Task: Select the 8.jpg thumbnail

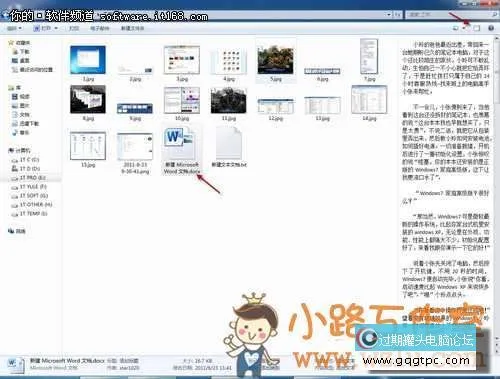Action: pos(88,99)
